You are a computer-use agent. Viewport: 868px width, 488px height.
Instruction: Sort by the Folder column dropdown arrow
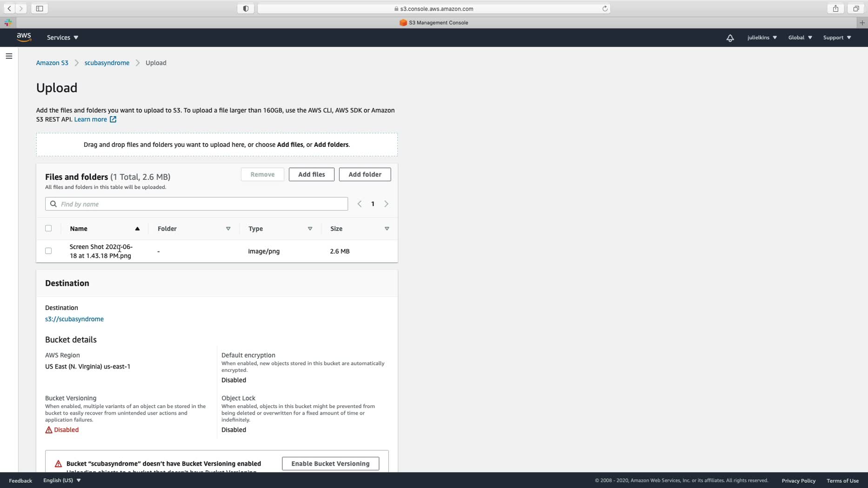click(x=228, y=229)
